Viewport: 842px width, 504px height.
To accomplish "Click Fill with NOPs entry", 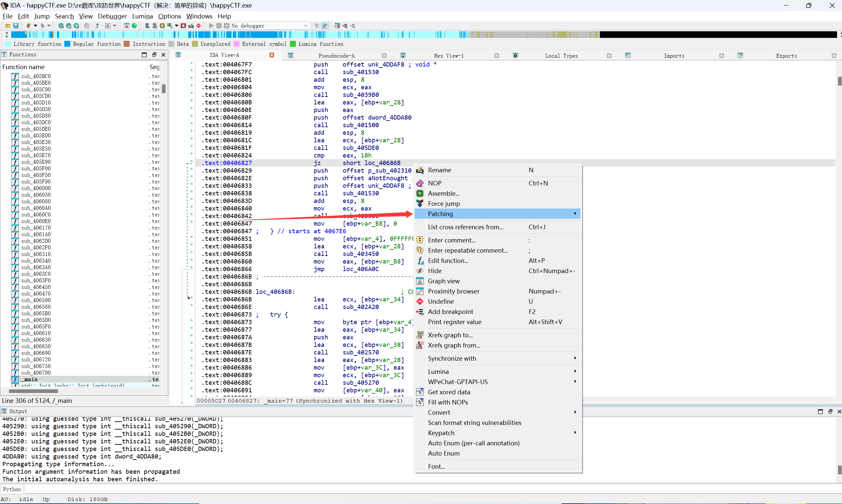I will coord(448,402).
